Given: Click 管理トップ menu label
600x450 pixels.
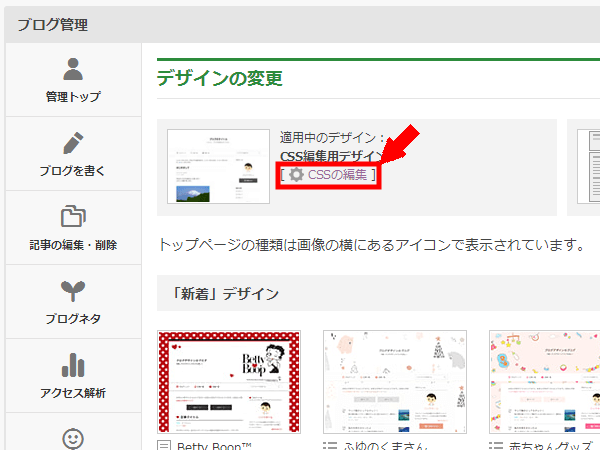Looking at the screenshot, I should click(73, 96).
